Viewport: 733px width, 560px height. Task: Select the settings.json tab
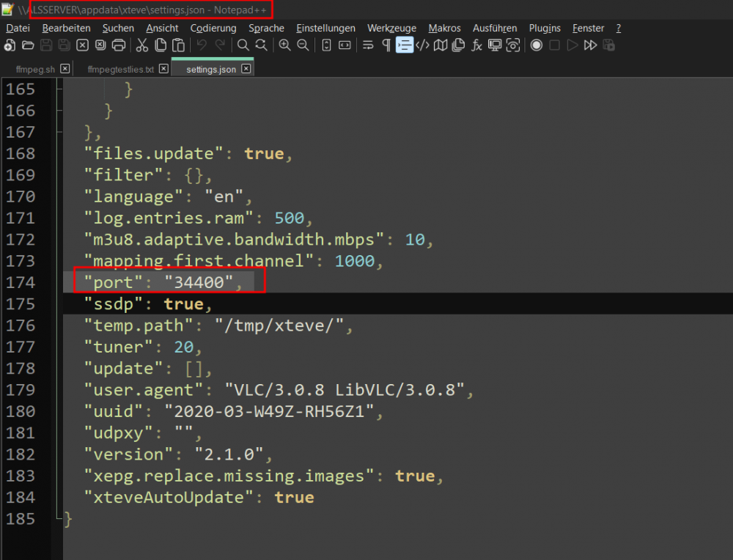[x=211, y=69]
